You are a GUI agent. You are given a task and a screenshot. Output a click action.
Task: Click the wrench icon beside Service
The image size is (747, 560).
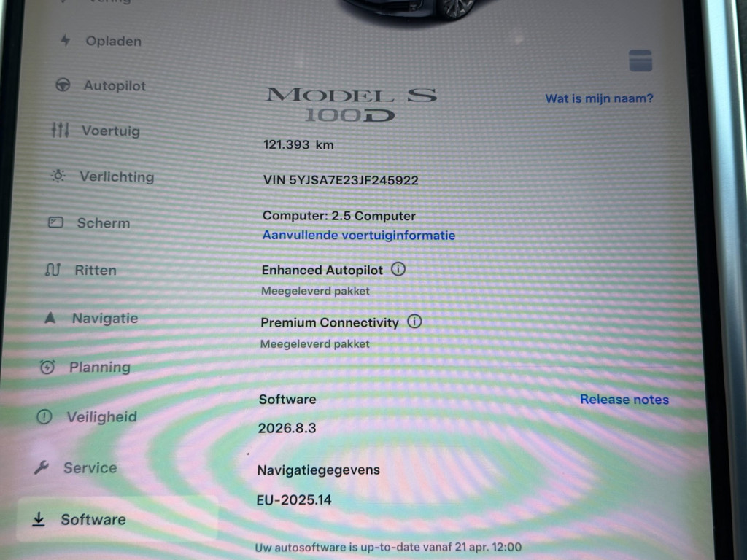pos(42,467)
